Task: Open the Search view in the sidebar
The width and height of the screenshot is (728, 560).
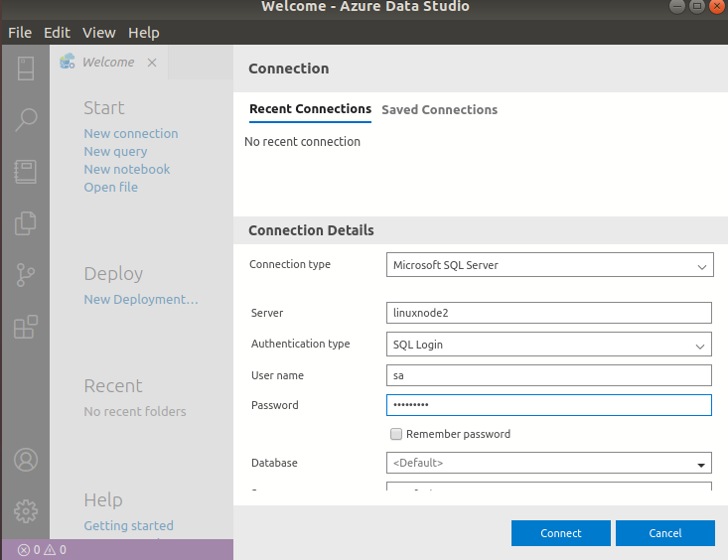Action: [x=26, y=120]
